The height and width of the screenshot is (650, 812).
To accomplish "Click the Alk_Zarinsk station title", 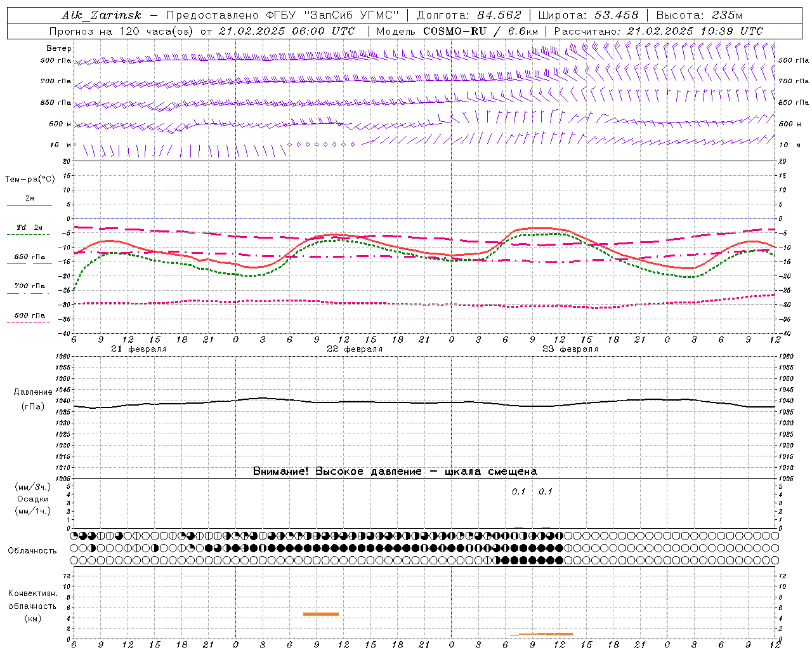I will coord(101,16).
